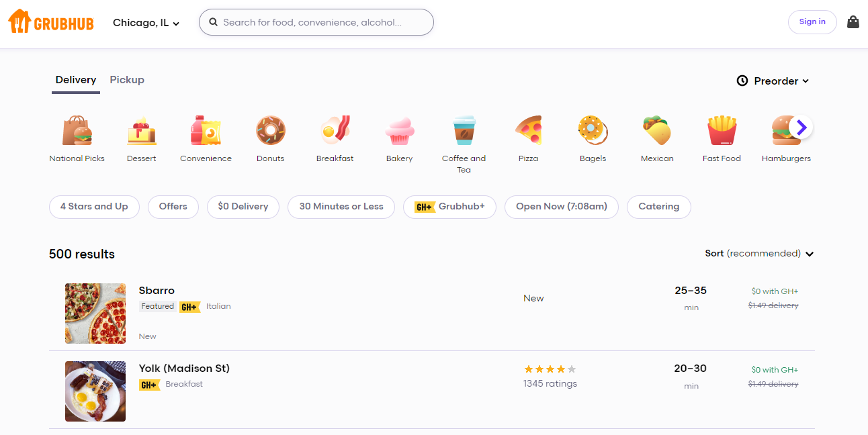Toggle the 4 Stars and Up filter
This screenshot has width=868, height=435.
(94, 207)
